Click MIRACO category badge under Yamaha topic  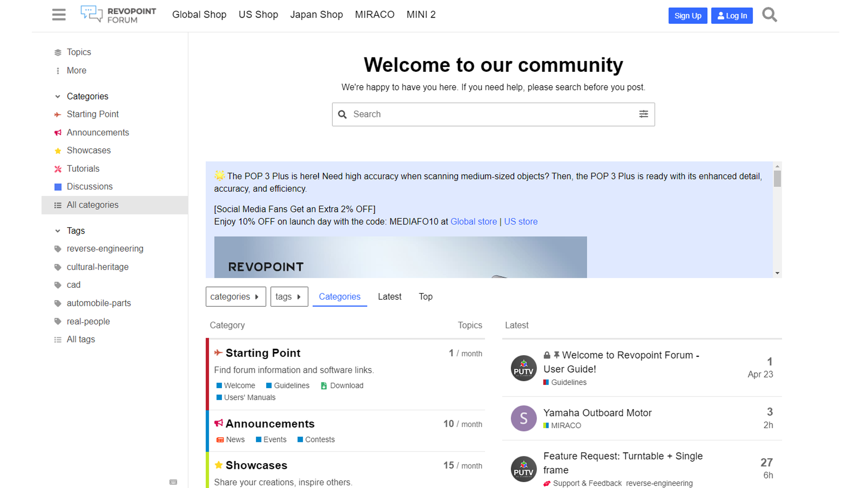pyautogui.click(x=562, y=426)
